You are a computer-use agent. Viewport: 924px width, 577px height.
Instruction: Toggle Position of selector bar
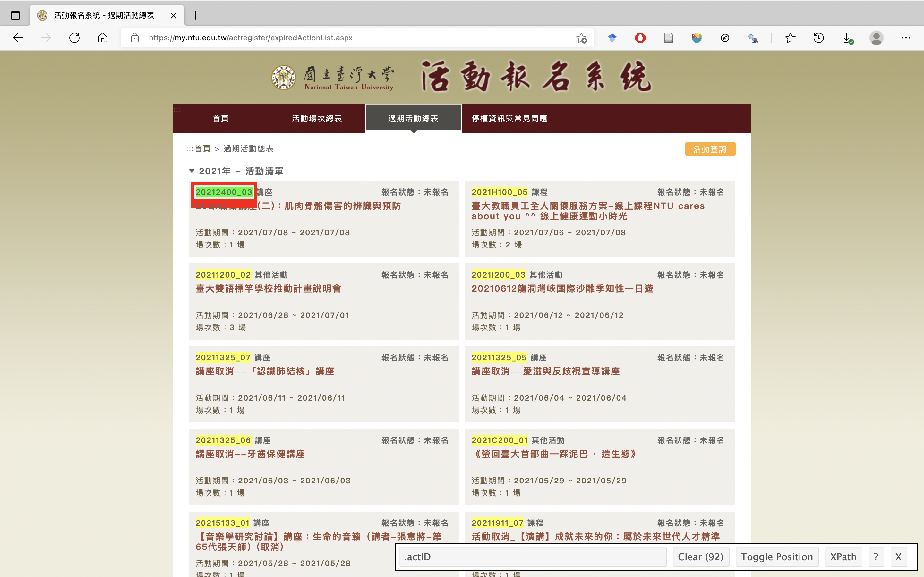tap(777, 557)
